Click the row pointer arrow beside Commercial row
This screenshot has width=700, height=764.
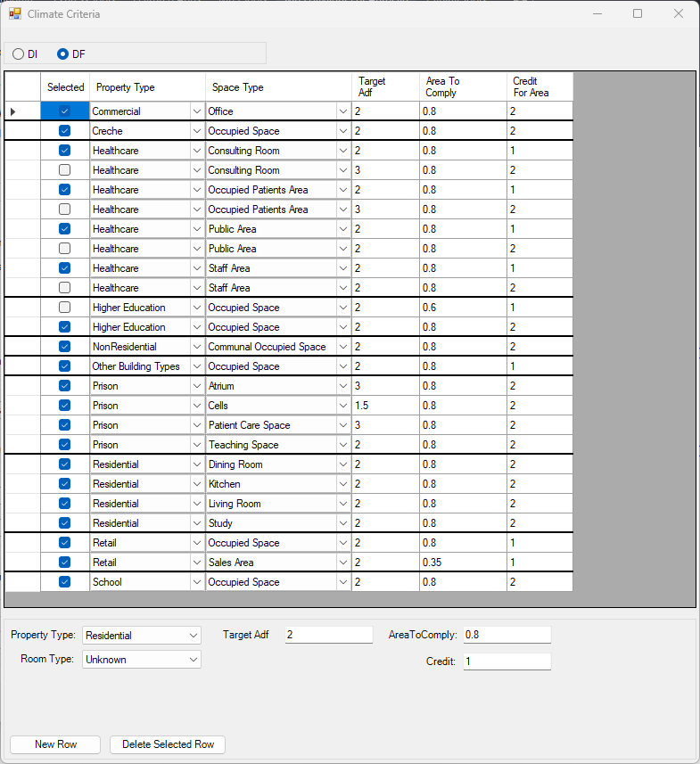pyautogui.click(x=12, y=111)
